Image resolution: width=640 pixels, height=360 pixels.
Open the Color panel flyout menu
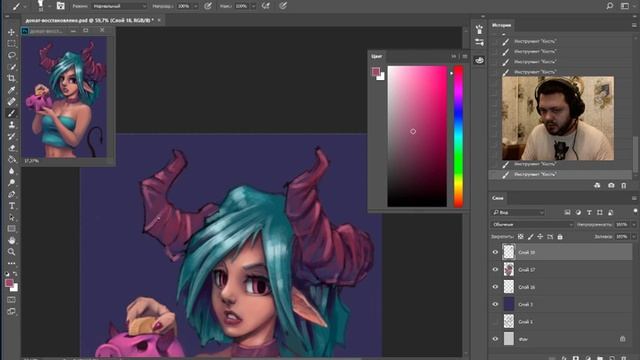tap(465, 56)
